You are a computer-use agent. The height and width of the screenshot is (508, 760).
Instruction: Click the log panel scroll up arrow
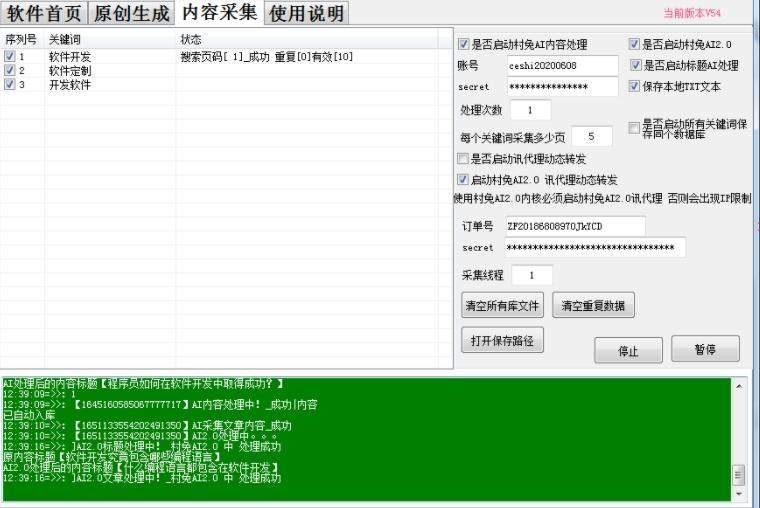(739, 386)
